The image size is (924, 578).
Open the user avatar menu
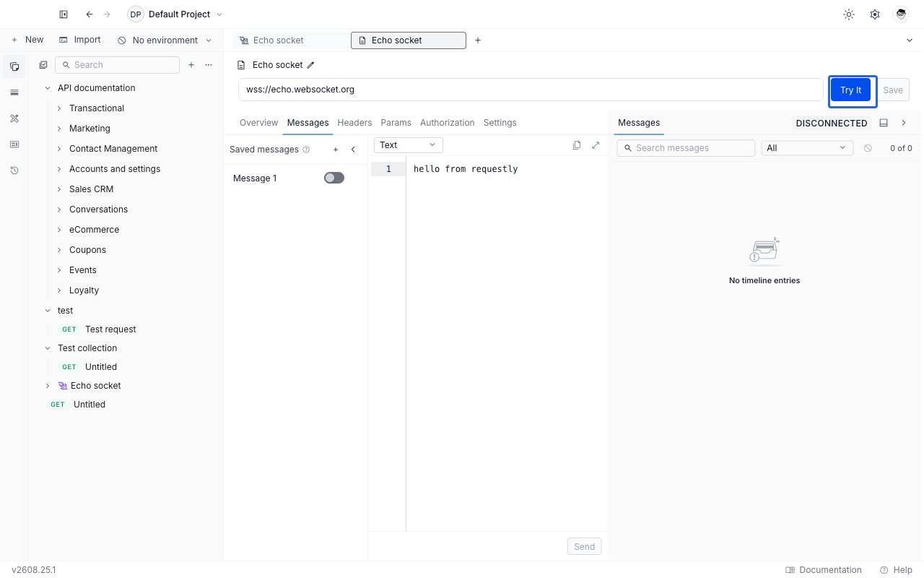point(900,14)
